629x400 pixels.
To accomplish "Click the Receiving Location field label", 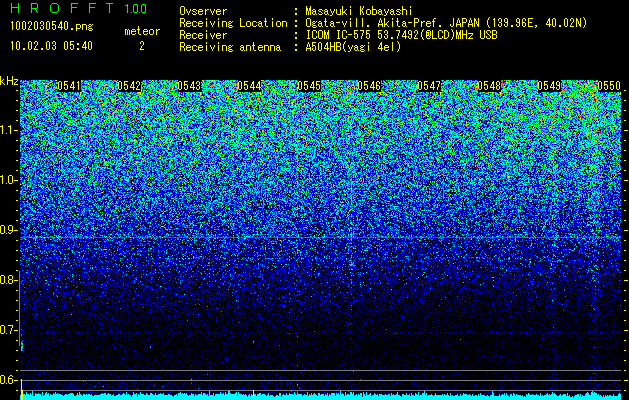I will coord(233,23).
